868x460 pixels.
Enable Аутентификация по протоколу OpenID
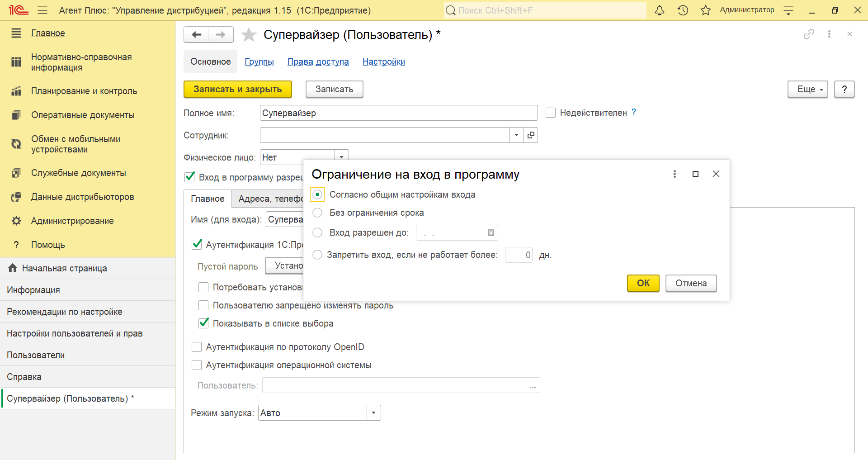click(x=197, y=347)
